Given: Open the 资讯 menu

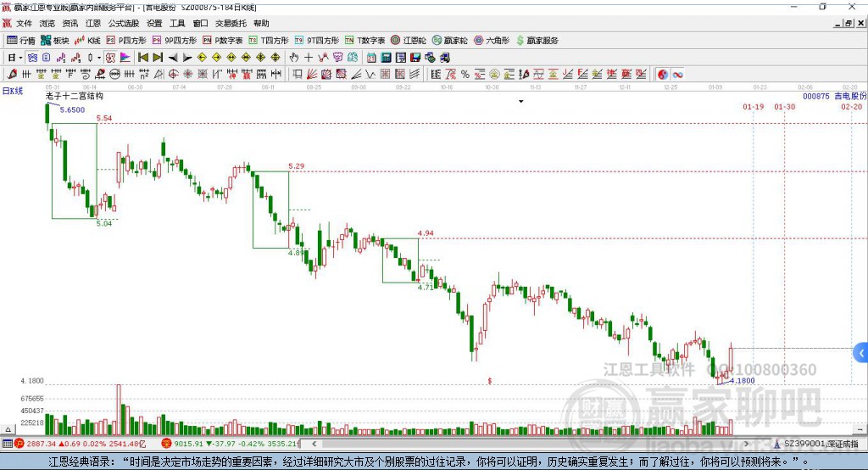Looking at the screenshot, I should click(x=70, y=23).
